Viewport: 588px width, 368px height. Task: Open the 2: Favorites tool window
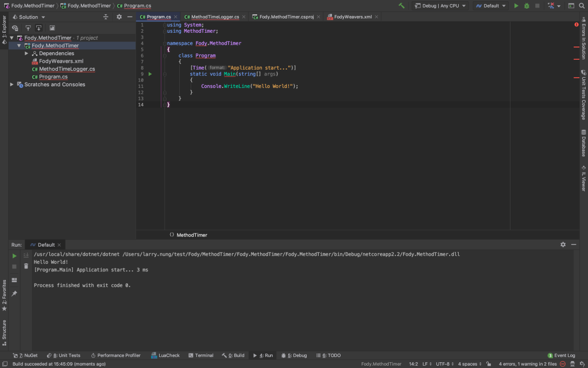click(4, 295)
